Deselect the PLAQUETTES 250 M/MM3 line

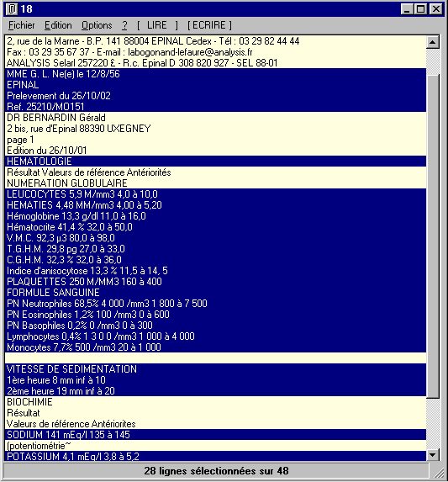[215, 282]
